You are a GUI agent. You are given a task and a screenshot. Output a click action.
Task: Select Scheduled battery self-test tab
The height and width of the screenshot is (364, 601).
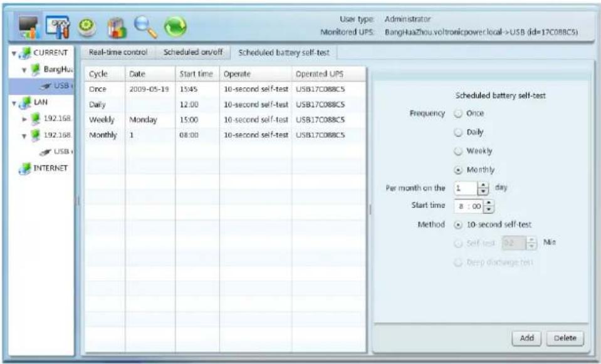tap(284, 53)
